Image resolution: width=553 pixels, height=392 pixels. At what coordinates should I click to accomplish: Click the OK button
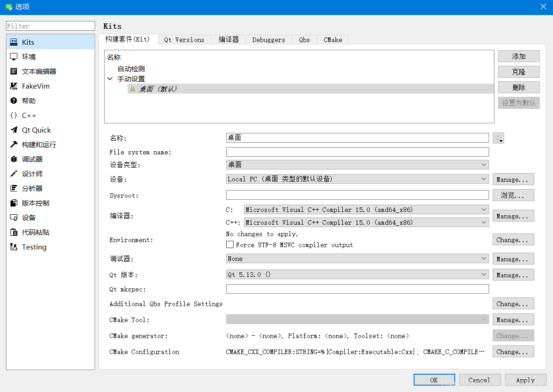pyautogui.click(x=434, y=380)
